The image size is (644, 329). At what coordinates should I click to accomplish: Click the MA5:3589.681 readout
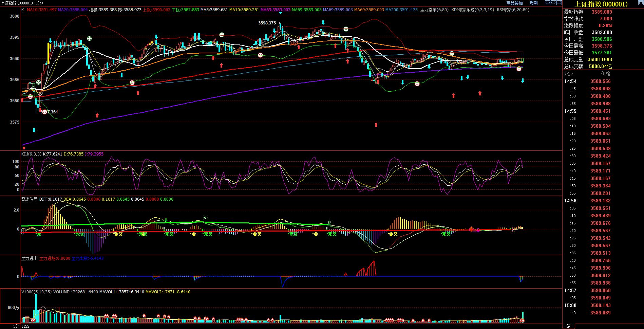(x=214, y=10)
